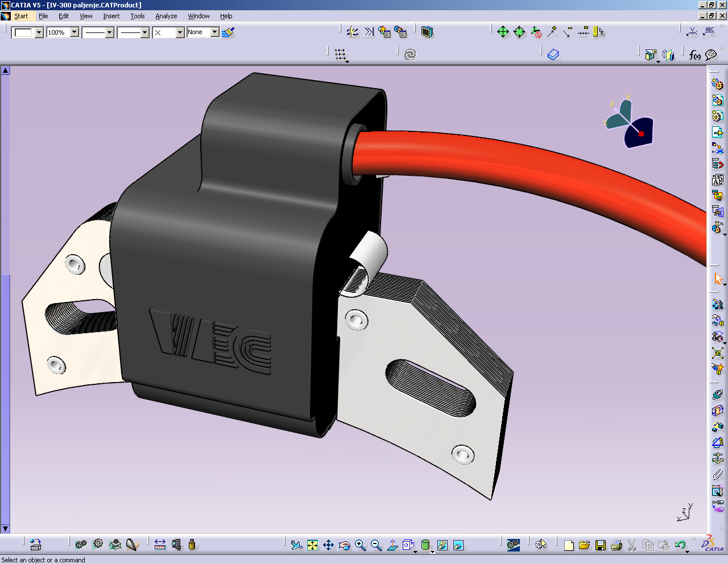The width and height of the screenshot is (728, 564).
Task: Open the Catalog Browser book icon
Action: click(x=553, y=55)
